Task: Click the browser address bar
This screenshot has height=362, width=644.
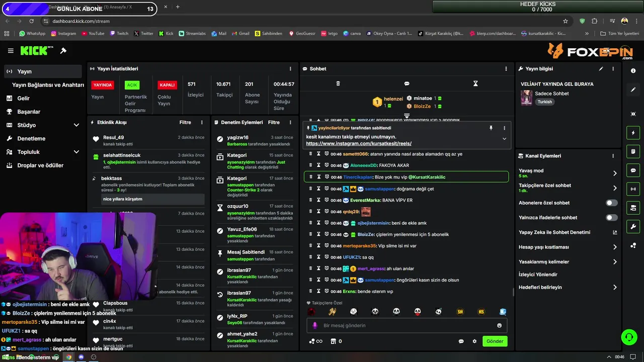Action: (x=302, y=21)
